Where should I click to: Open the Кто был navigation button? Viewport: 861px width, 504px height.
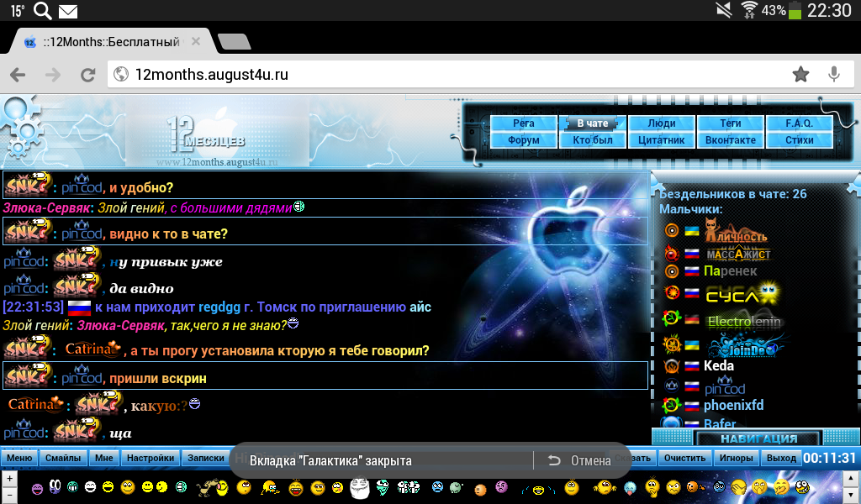(593, 139)
